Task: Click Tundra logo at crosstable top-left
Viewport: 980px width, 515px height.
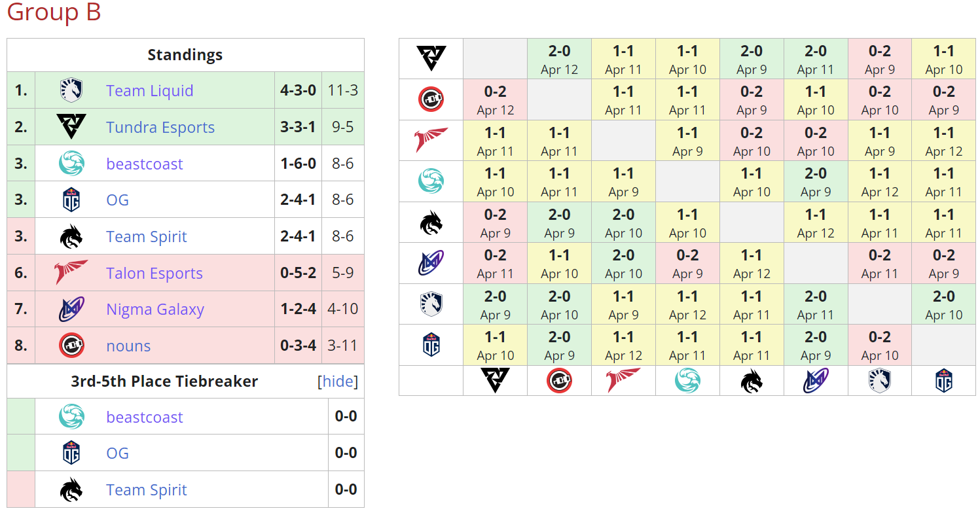Action: pos(431,58)
